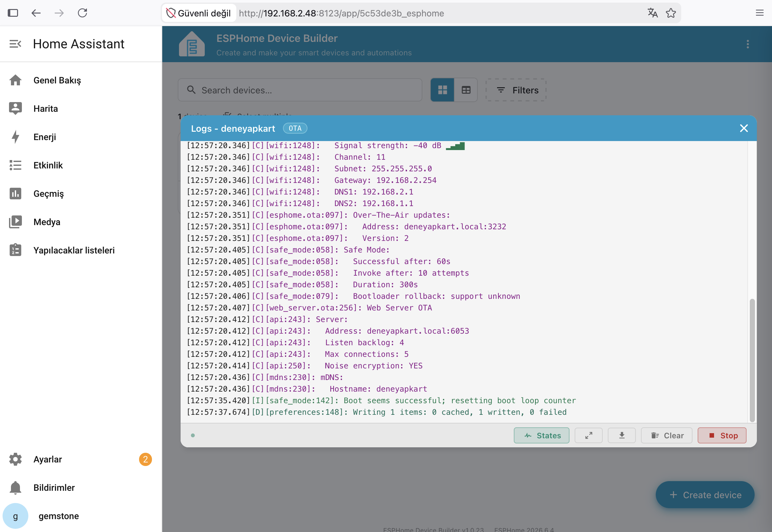
Task: Click the OTA badge in logs header
Action: [295, 128]
